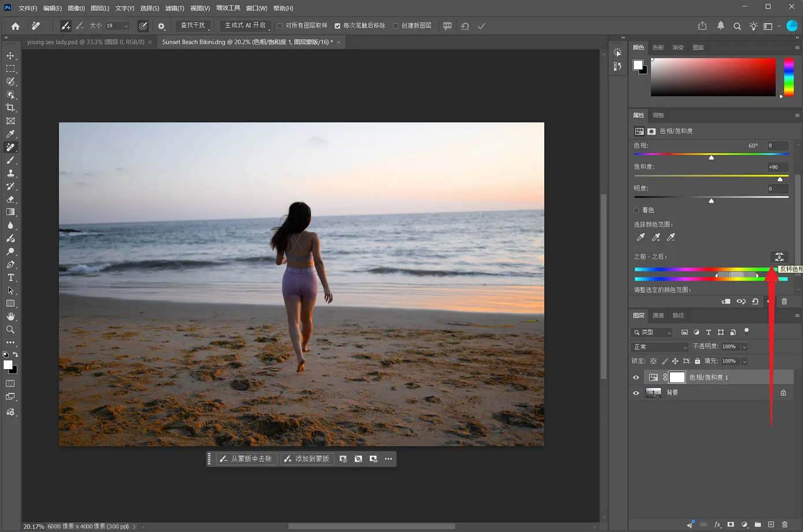This screenshot has height=532, width=803.
Task: Open the 图像(I) menu
Action: pyautogui.click(x=76, y=8)
